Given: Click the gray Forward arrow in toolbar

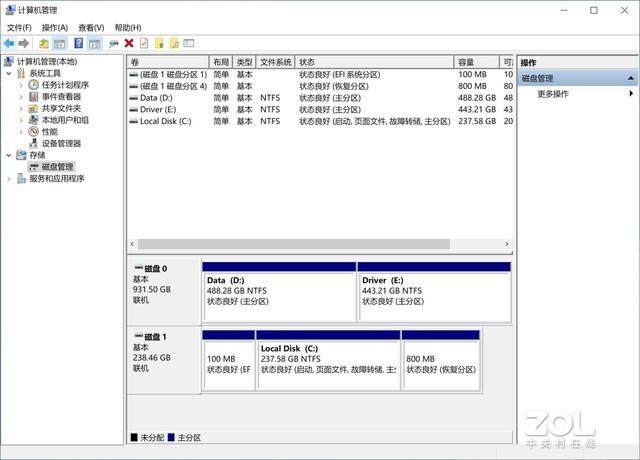Looking at the screenshot, I should (24, 43).
